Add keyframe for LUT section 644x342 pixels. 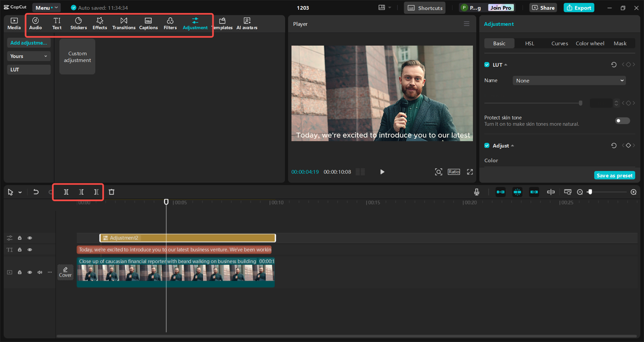[628, 65]
